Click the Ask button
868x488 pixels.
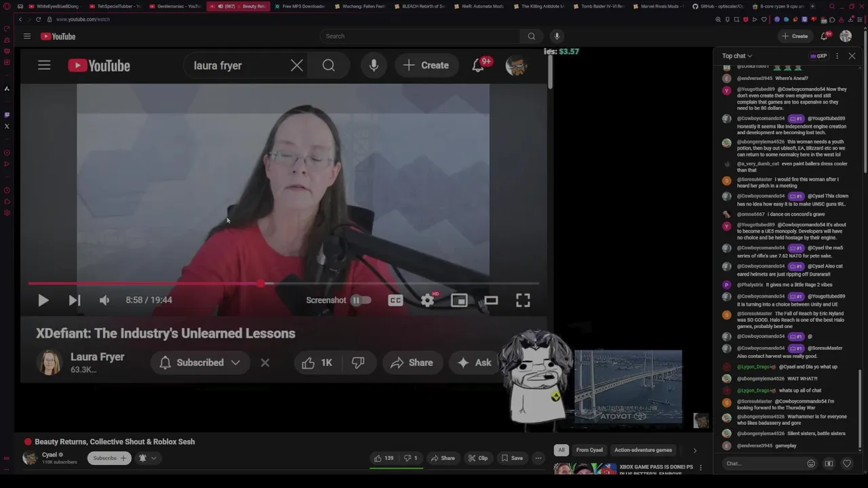pos(475,363)
